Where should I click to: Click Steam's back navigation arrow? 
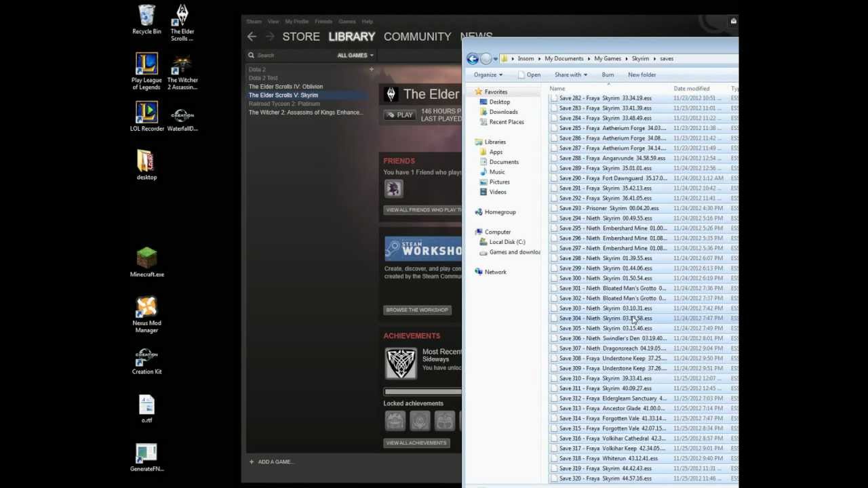point(252,37)
